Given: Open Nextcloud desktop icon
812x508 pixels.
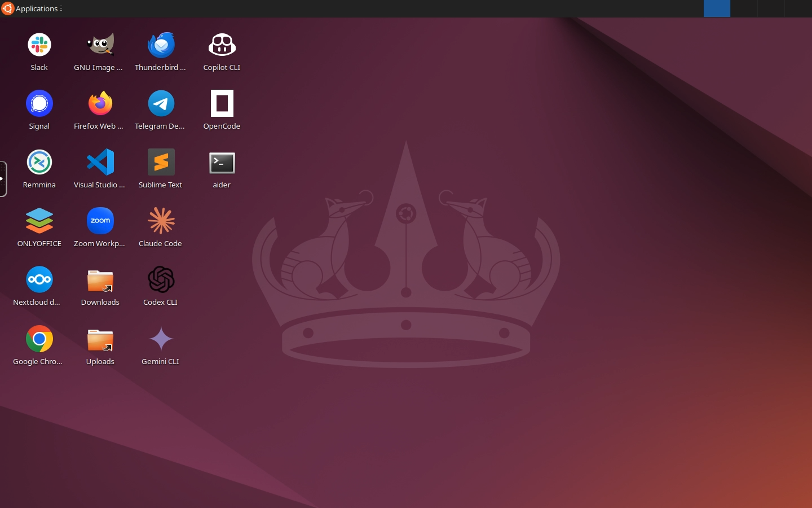Looking at the screenshot, I should tap(39, 280).
